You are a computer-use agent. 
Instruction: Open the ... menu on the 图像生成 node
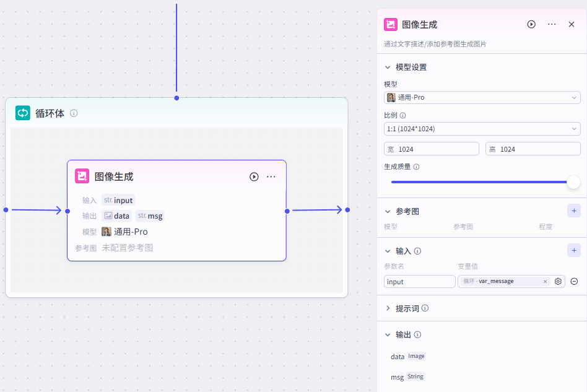271,176
